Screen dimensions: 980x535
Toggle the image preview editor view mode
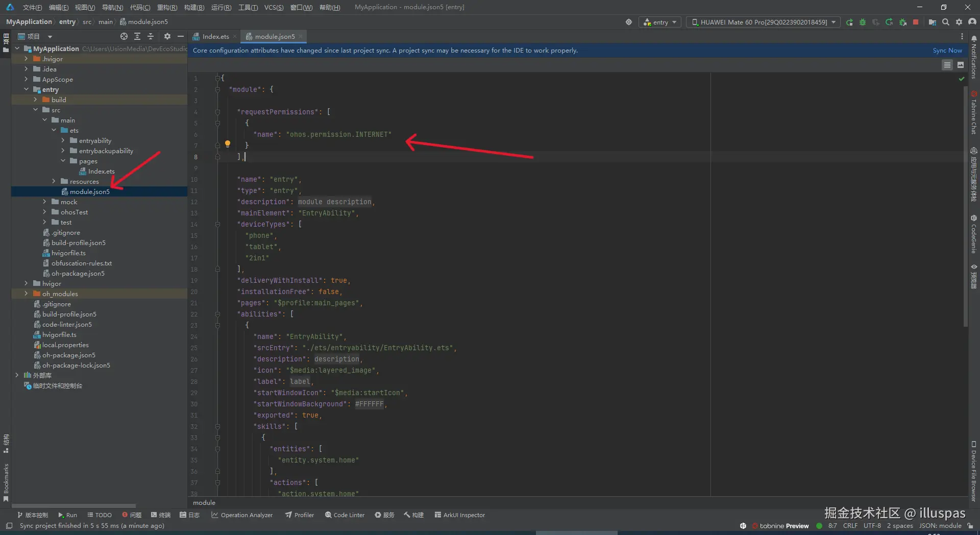[961, 65]
